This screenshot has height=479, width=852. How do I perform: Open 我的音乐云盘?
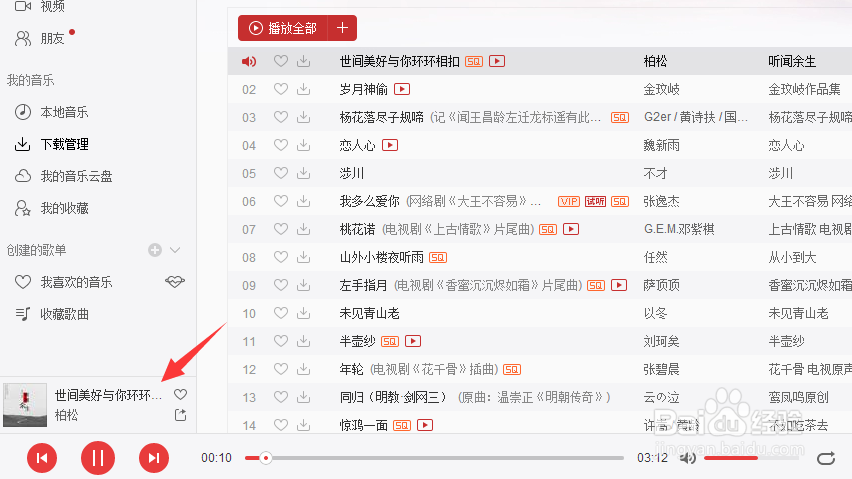[63, 176]
